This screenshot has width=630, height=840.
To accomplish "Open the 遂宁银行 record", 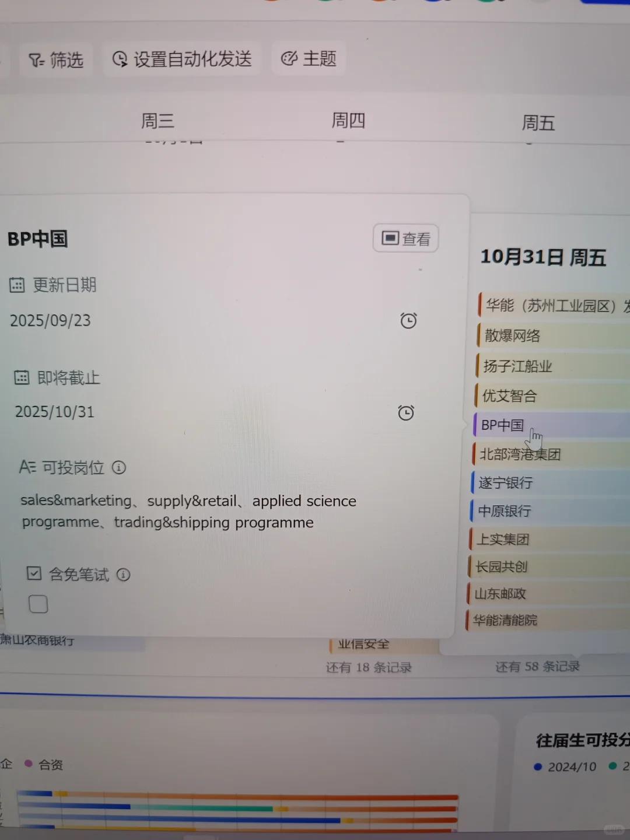I will click(549, 482).
